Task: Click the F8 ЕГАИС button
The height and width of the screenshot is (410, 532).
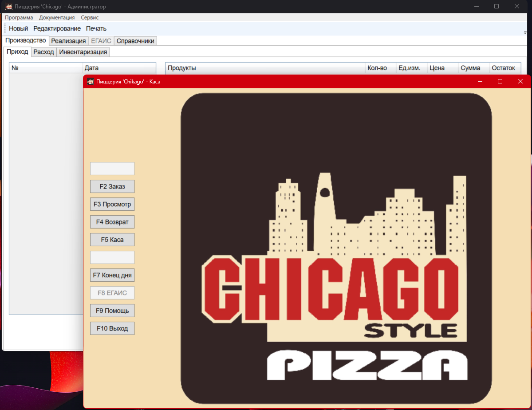Action: click(112, 293)
